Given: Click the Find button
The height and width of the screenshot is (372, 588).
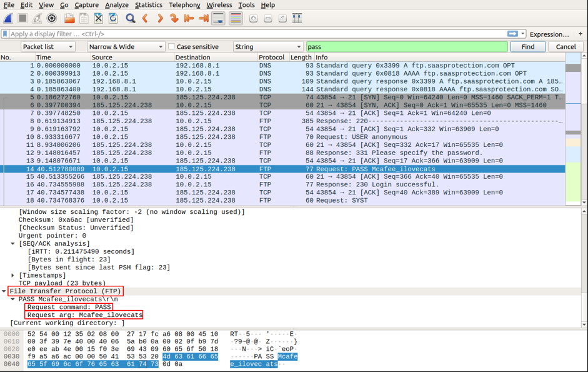Looking at the screenshot, I should click(527, 47).
